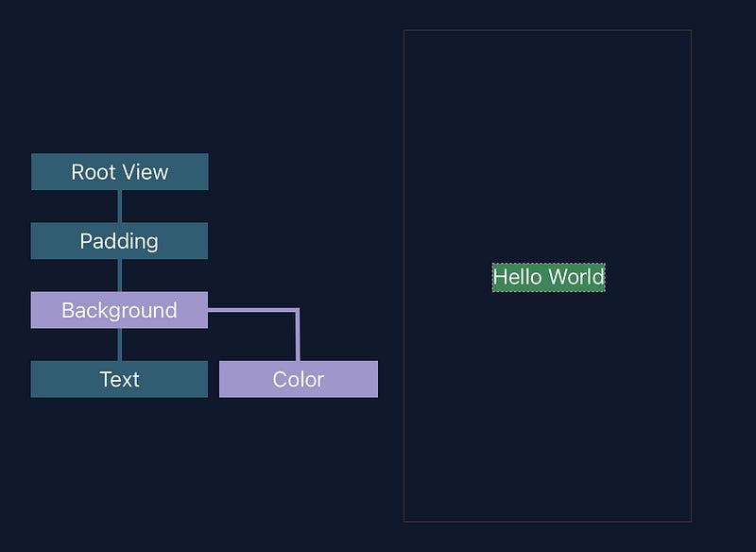Screen dimensions: 756x552
Task: Select the Padding node box
Action: 119,241
